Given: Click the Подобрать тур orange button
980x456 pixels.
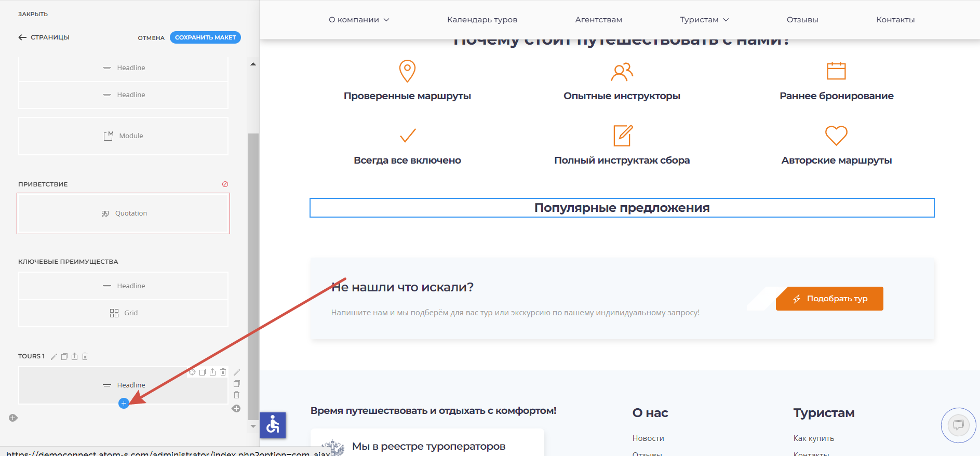Looking at the screenshot, I should [829, 299].
